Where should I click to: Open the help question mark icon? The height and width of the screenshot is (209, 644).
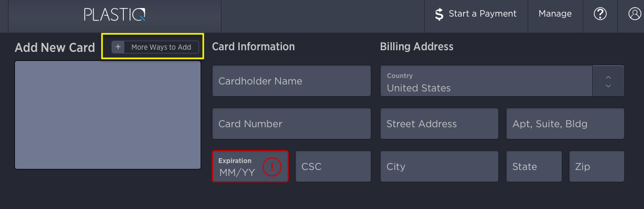pyautogui.click(x=600, y=14)
